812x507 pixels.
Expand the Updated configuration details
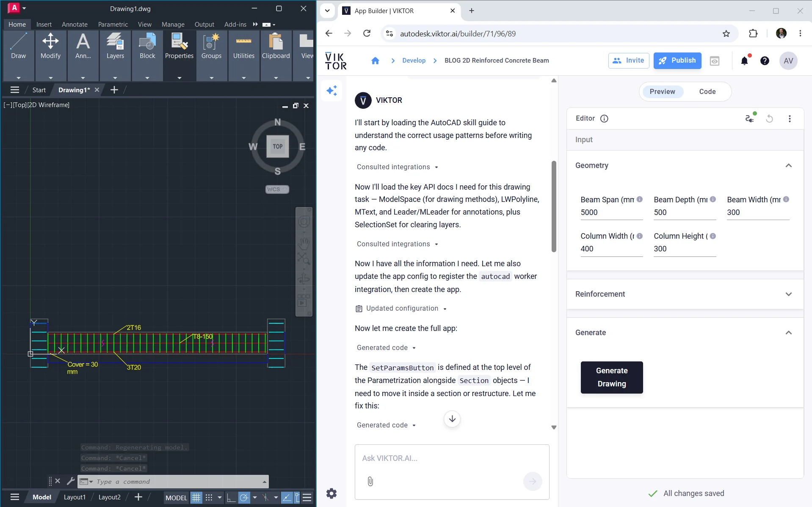pos(401,309)
